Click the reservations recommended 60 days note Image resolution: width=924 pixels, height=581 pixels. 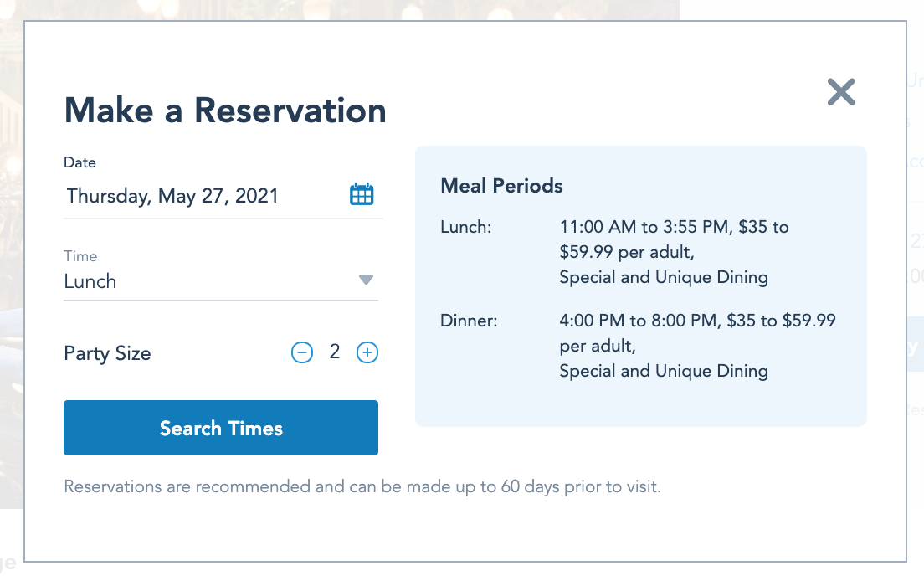pyautogui.click(x=362, y=486)
